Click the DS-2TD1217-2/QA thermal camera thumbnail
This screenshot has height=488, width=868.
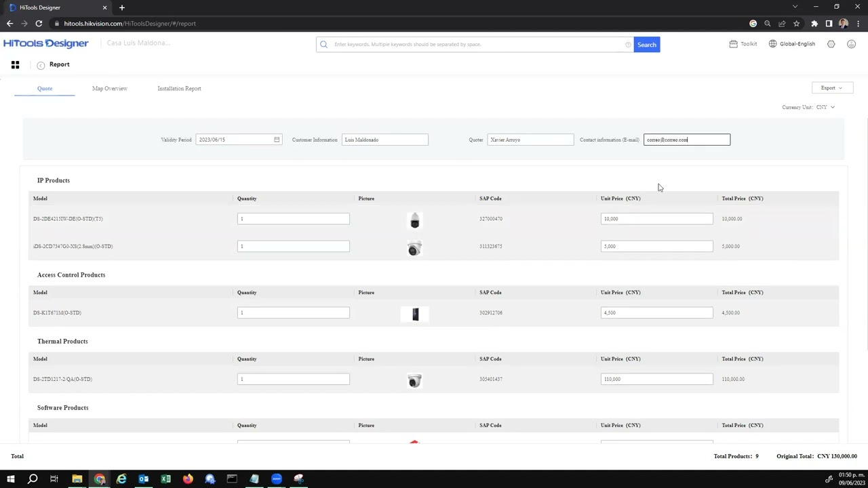(414, 381)
